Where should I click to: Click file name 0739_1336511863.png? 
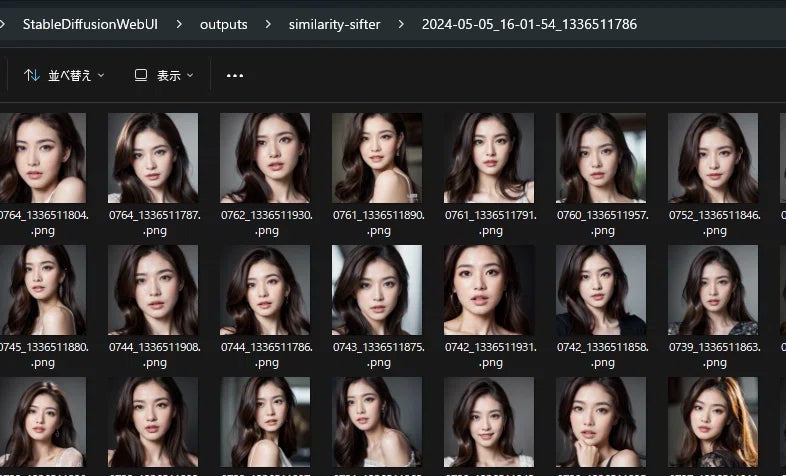tap(715, 355)
